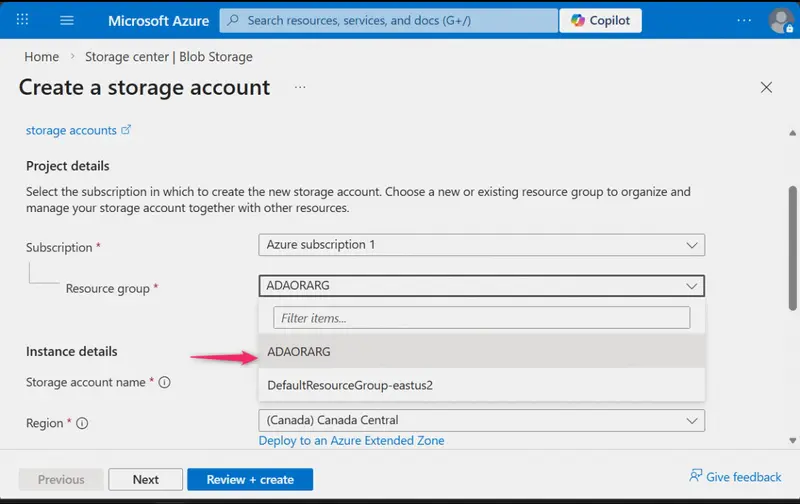Image resolution: width=800 pixels, height=504 pixels.
Task: Select ADAORARG from the resource group list
Action: [482, 351]
